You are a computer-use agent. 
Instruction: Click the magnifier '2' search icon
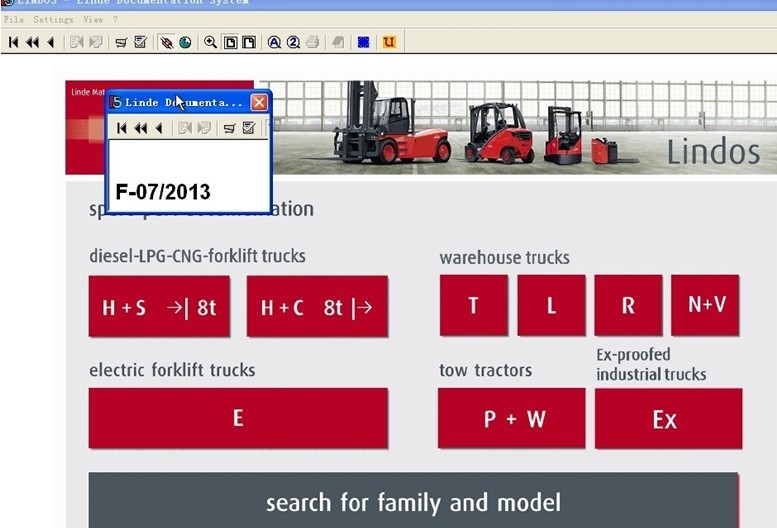293,43
